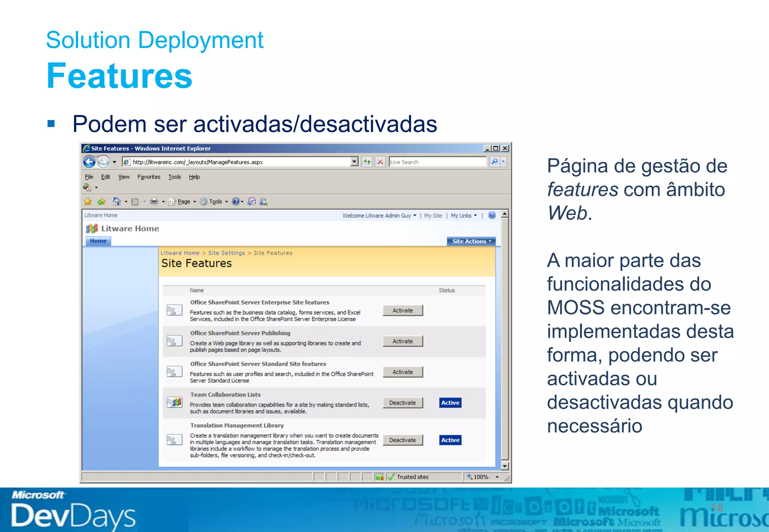
Task: Click the Standard Site features icon
Action: pyautogui.click(x=175, y=372)
